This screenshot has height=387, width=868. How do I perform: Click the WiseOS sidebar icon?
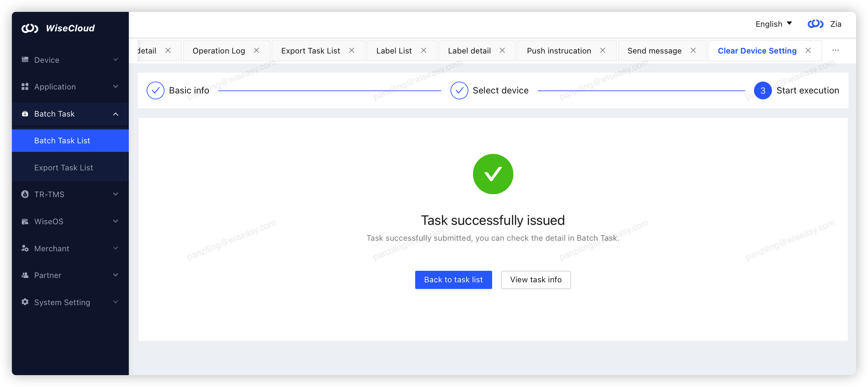coord(25,221)
